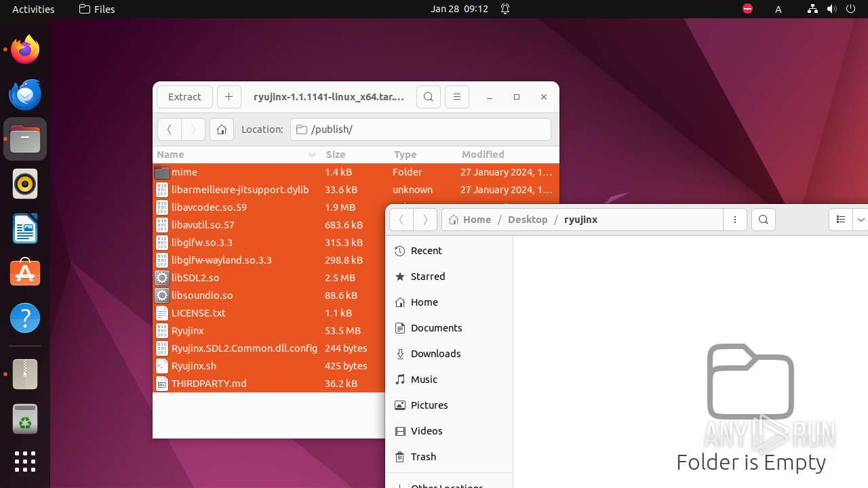Go to the archive home location

(x=222, y=129)
